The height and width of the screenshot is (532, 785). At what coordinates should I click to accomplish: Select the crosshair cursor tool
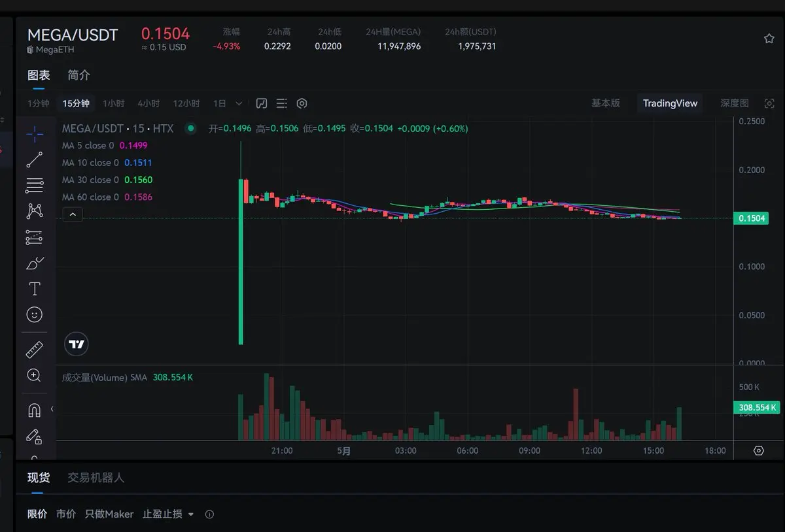click(35, 134)
